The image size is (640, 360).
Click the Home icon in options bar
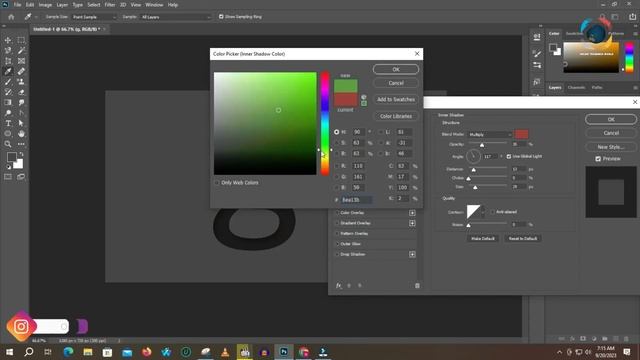click(x=11, y=17)
